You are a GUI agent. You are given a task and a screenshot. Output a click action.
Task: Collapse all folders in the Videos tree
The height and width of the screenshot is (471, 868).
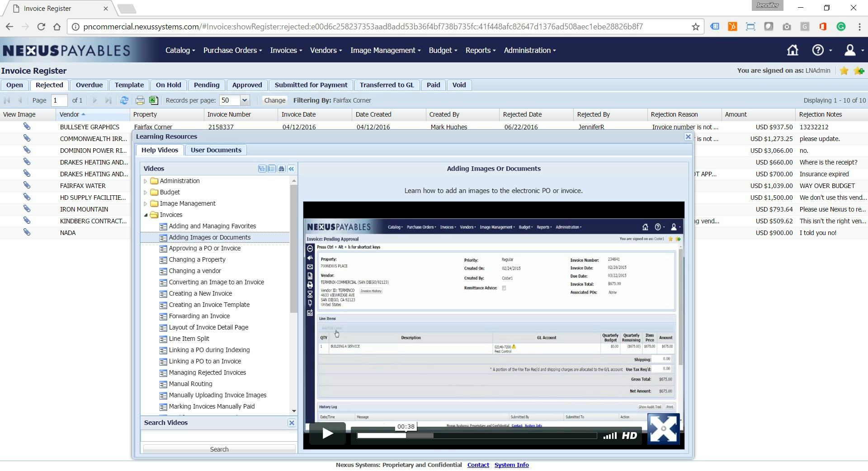pyautogui.click(x=272, y=169)
